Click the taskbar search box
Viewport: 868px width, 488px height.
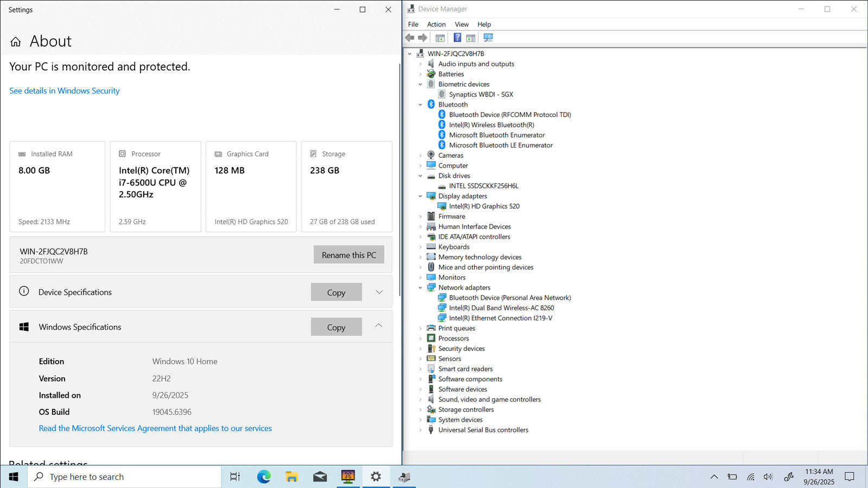tap(124, 477)
